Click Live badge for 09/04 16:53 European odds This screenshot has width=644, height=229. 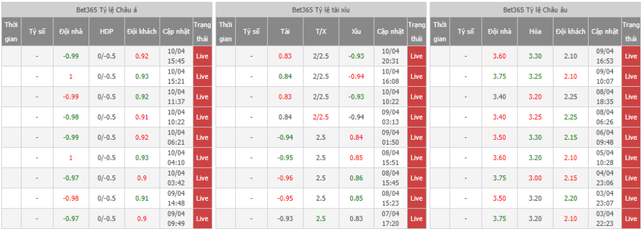click(630, 56)
